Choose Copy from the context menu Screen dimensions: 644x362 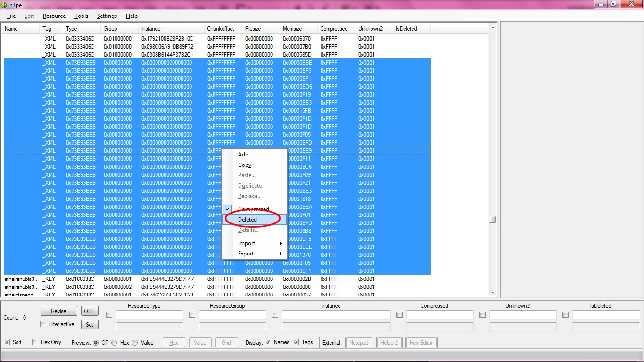tap(245, 165)
